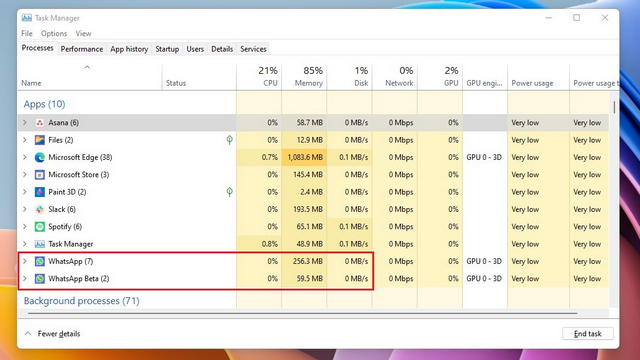
Task: Expand the Files (2) process group
Action: (25, 140)
